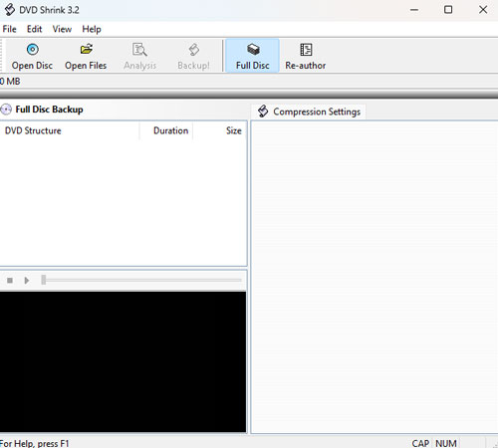Click the Full Disc Backup disc icon
Screen dimensions: 498x448
pyautogui.click(x=6, y=110)
